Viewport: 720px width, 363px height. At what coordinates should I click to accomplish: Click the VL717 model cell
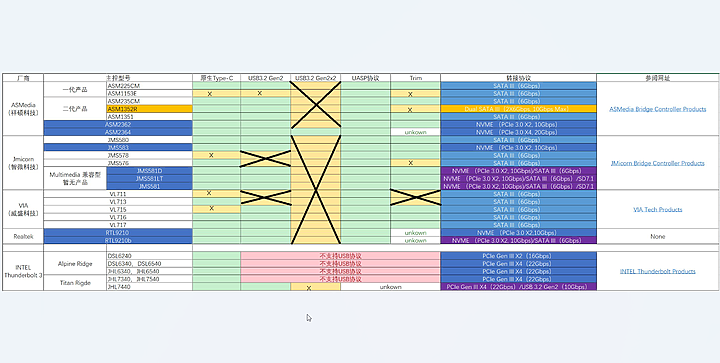point(118,225)
